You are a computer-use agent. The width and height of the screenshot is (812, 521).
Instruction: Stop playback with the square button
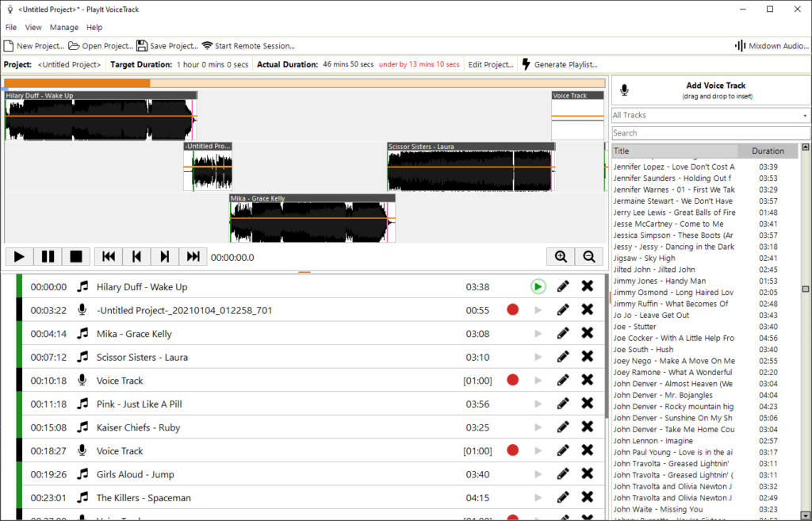76,257
